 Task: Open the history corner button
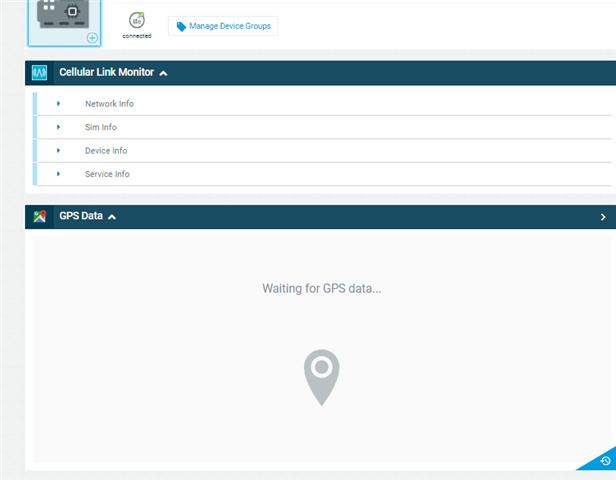[605, 460]
